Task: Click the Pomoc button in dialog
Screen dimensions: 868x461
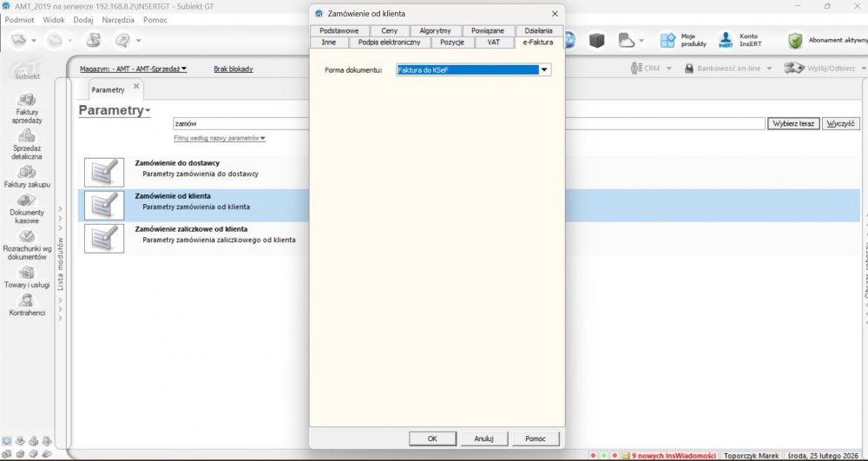Action: (536, 438)
